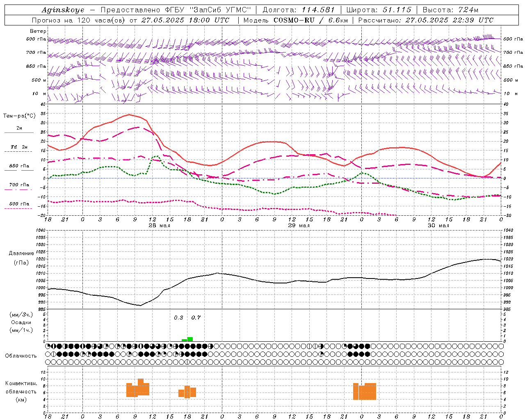525x420 pixels.
Task: Select the (мм/1ч.) precipitation unit label
Action: tap(21, 330)
